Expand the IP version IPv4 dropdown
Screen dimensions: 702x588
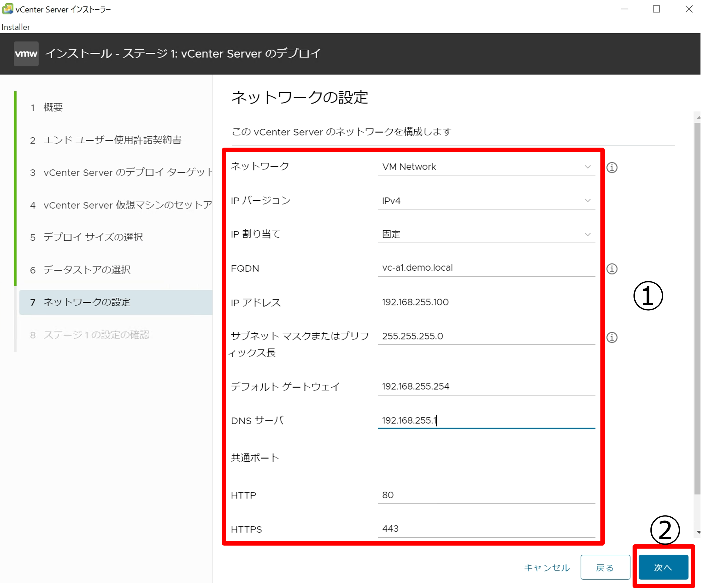[486, 200]
